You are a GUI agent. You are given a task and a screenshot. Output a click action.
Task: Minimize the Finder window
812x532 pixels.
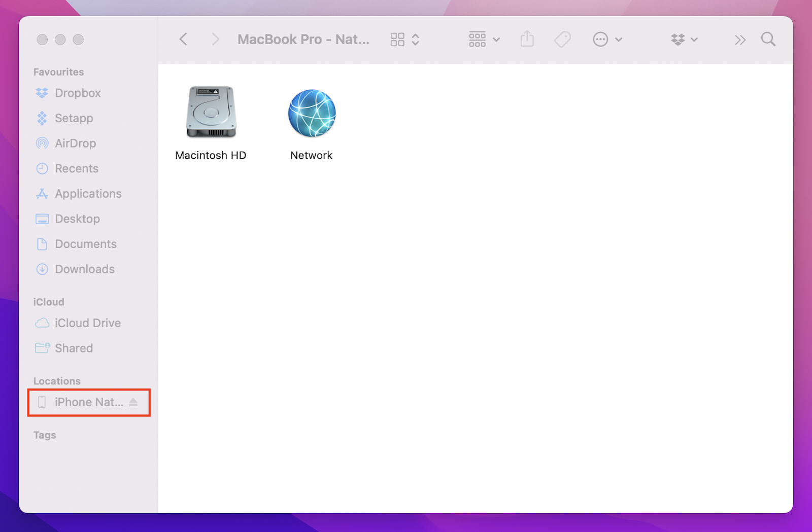[x=60, y=40]
